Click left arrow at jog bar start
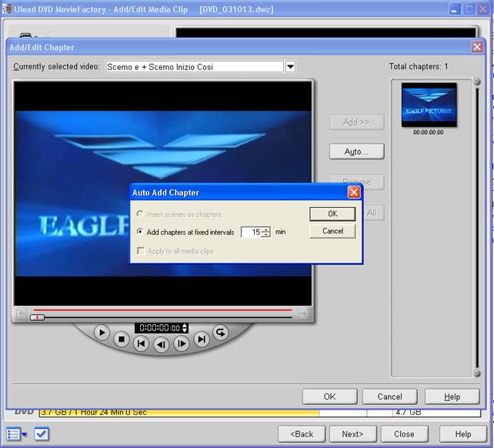The image size is (494, 448). tap(21, 314)
